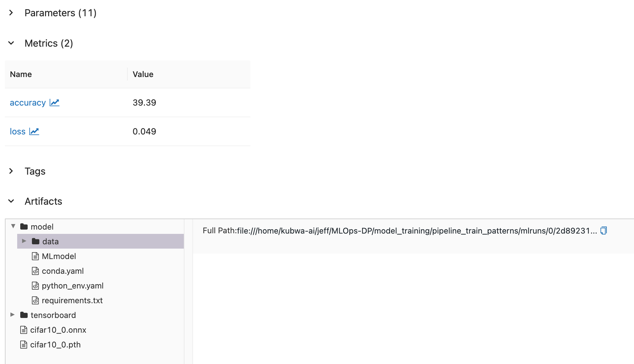Open the accuracy metric link

[x=28, y=103]
